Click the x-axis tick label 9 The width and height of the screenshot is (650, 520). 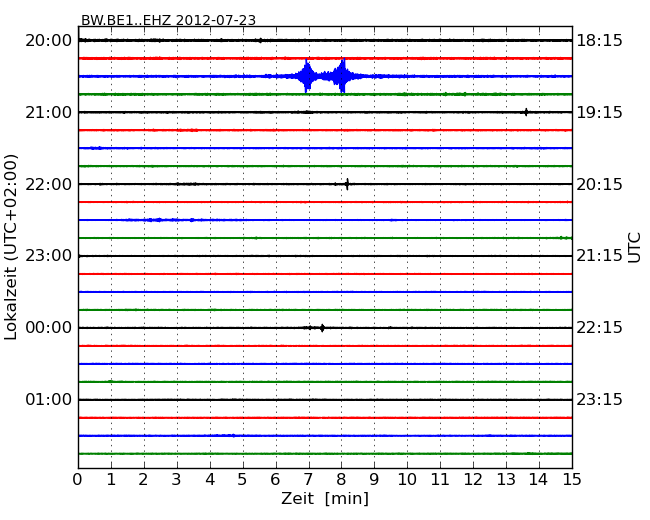tap(374, 479)
